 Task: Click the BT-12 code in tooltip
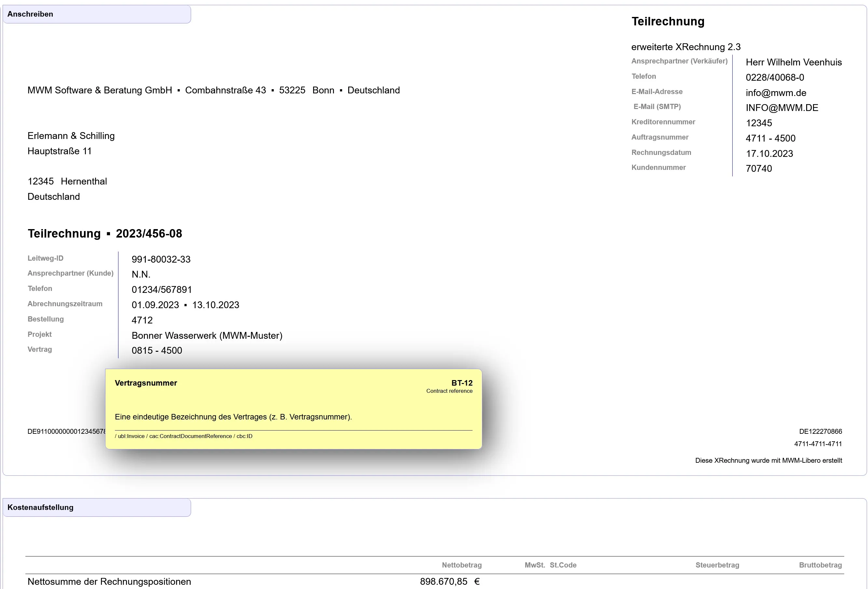(x=462, y=383)
